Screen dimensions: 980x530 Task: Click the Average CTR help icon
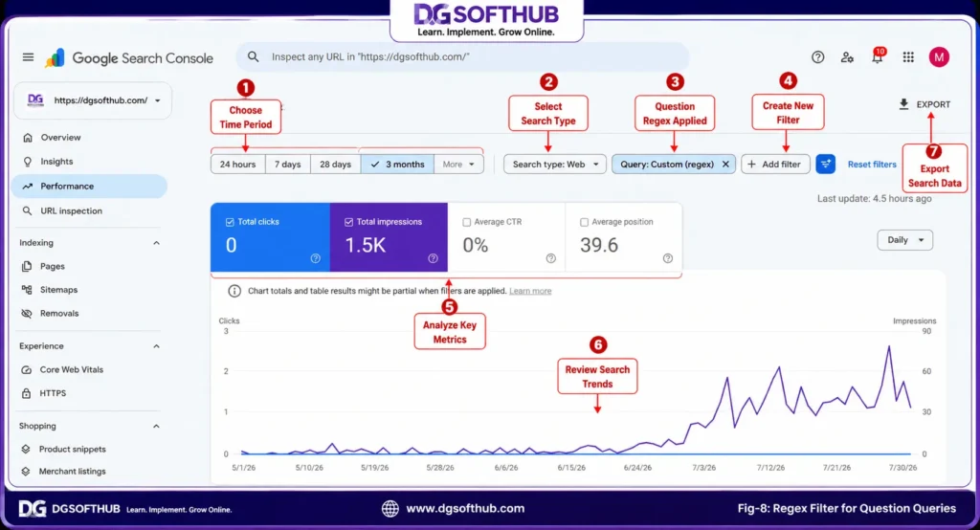click(x=550, y=258)
